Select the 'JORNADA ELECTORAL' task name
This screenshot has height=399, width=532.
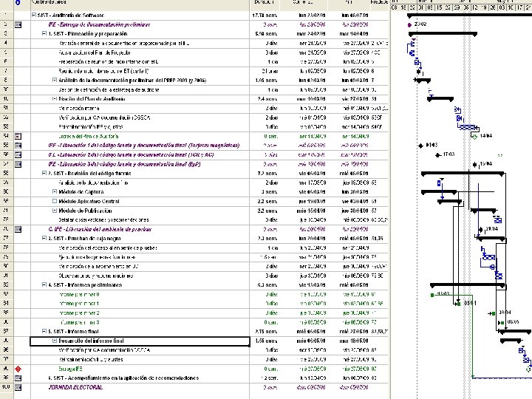75,387
